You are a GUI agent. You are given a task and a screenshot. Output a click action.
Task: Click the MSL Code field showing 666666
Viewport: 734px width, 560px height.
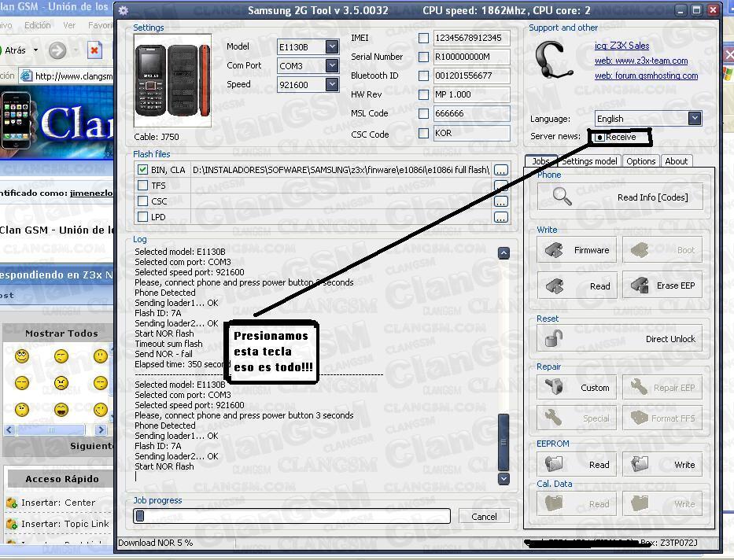point(471,114)
